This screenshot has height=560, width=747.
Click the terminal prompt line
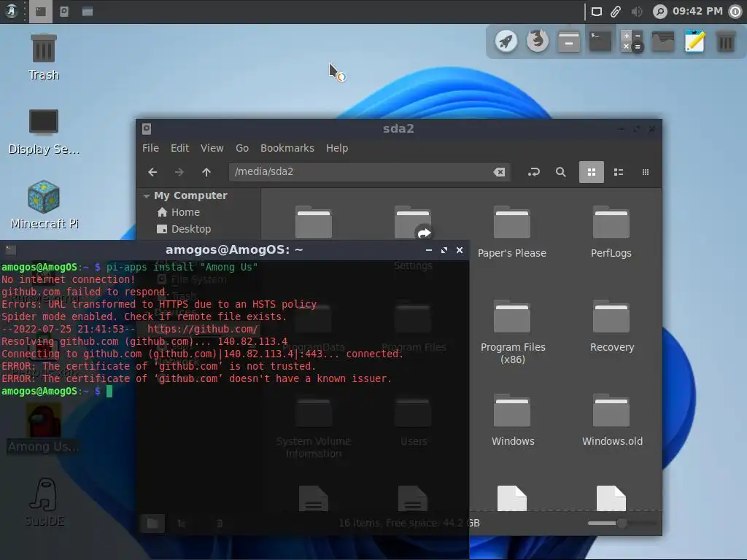click(x=57, y=392)
